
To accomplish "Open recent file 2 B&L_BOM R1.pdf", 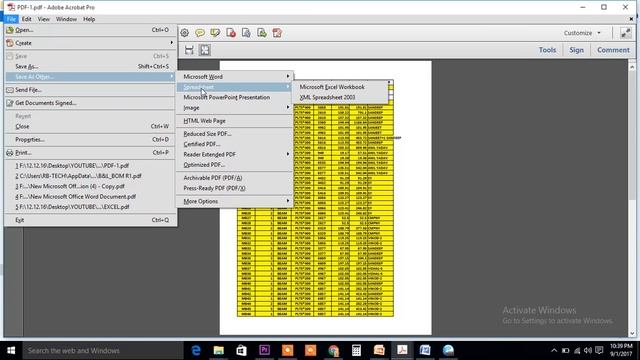I will 78,176.
